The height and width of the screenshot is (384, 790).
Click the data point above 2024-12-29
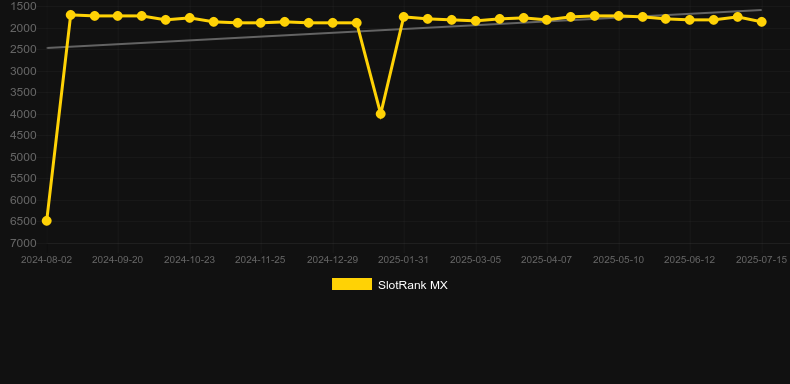(333, 23)
